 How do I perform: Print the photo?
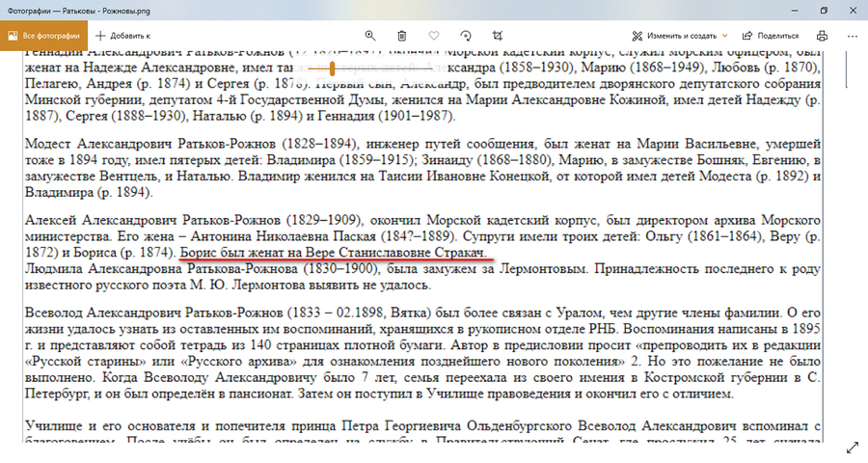822,36
